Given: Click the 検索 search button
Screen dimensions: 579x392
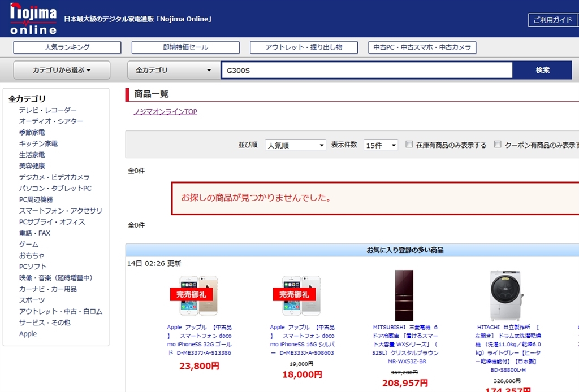Looking at the screenshot, I should (542, 70).
